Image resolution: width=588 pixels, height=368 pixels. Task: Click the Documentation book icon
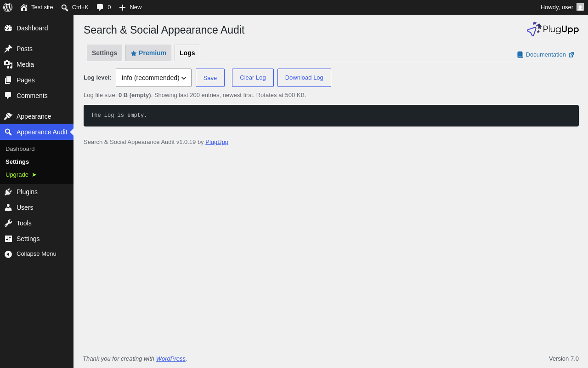pyautogui.click(x=520, y=55)
